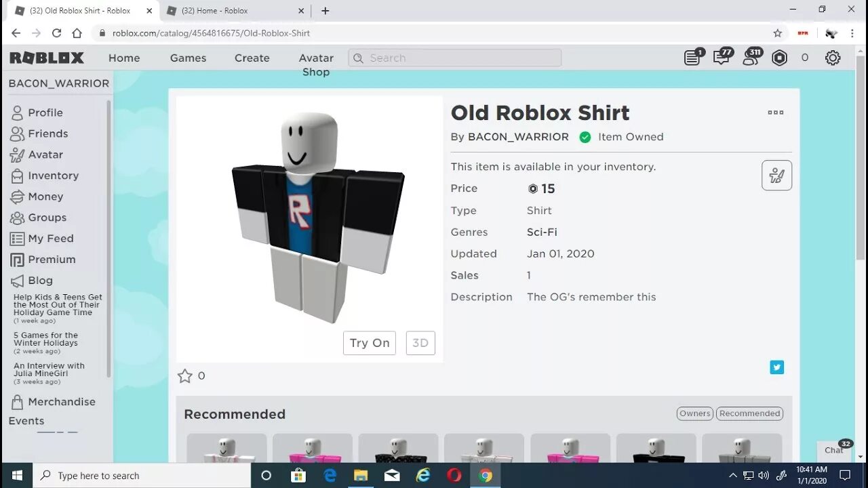Open the Sci-Fi genre link
The width and height of the screenshot is (868, 488).
coord(542,232)
